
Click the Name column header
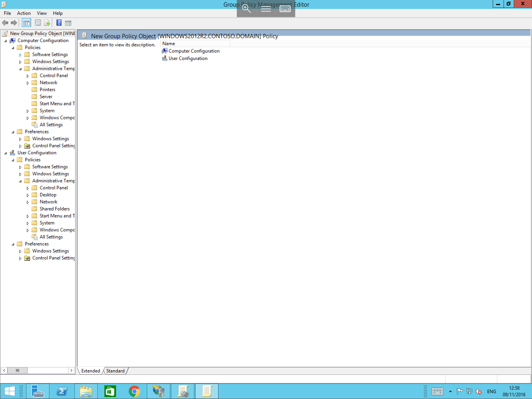[195, 44]
